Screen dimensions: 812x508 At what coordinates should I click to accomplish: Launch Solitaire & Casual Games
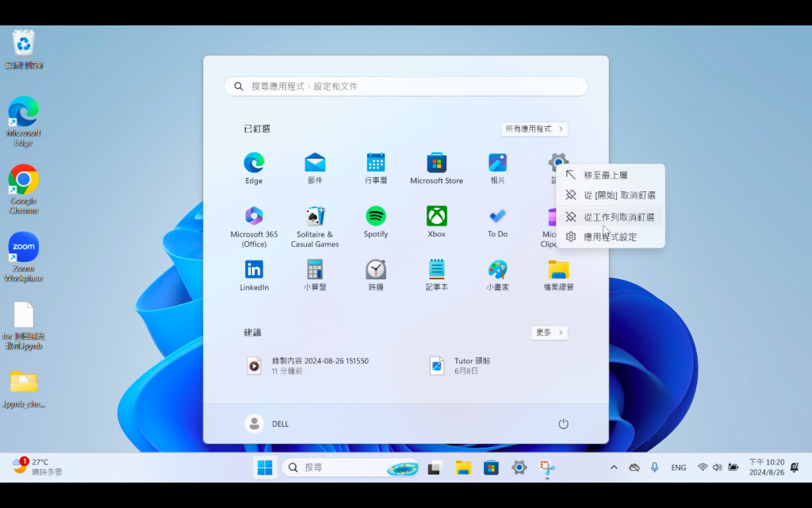tap(315, 226)
